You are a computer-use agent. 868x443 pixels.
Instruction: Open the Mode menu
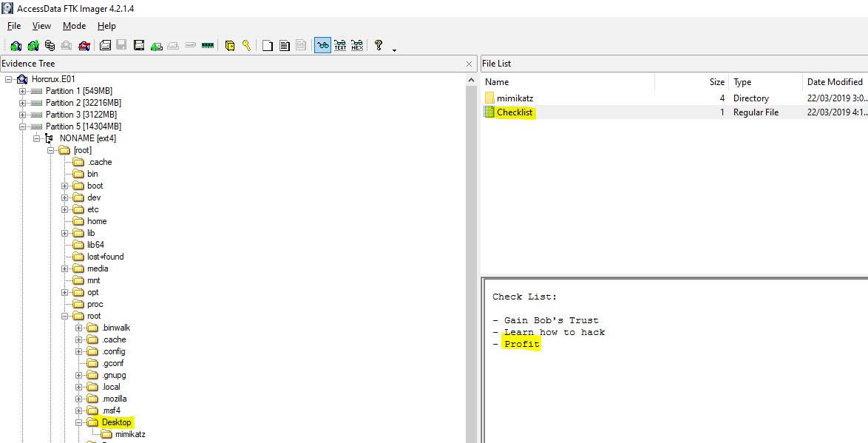(x=74, y=26)
